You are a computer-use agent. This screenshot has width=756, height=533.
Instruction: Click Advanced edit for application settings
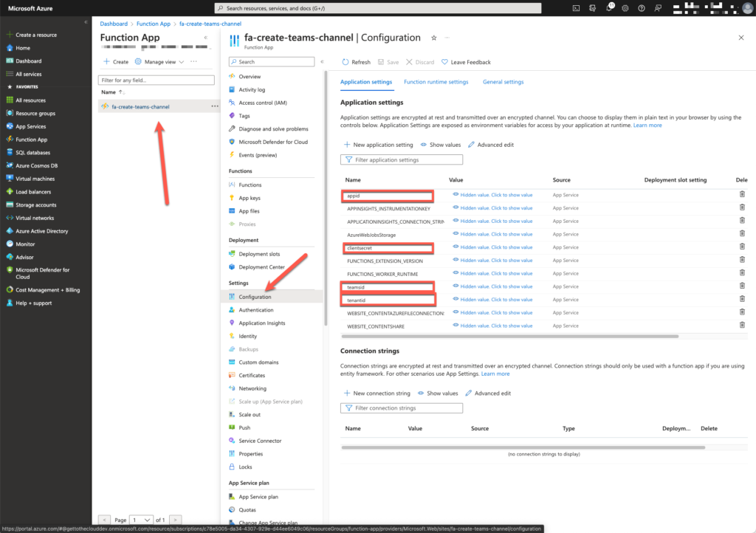tap(491, 145)
